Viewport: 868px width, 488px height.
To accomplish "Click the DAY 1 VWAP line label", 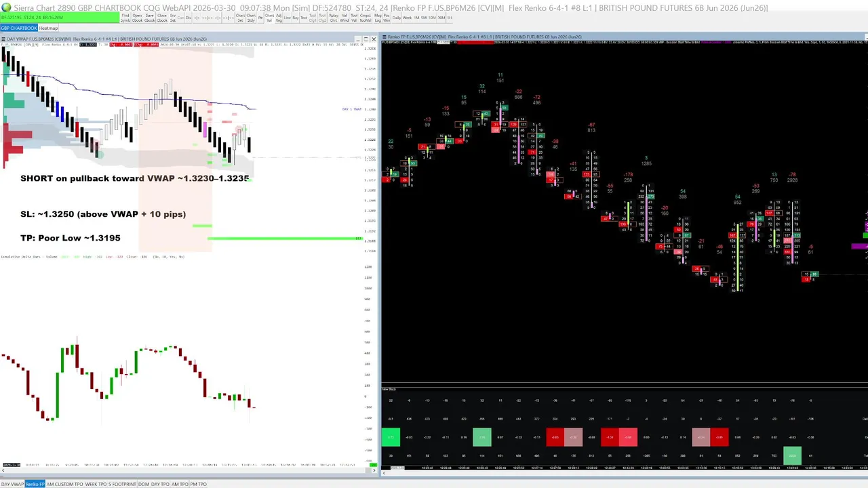I will [x=352, y=109].
